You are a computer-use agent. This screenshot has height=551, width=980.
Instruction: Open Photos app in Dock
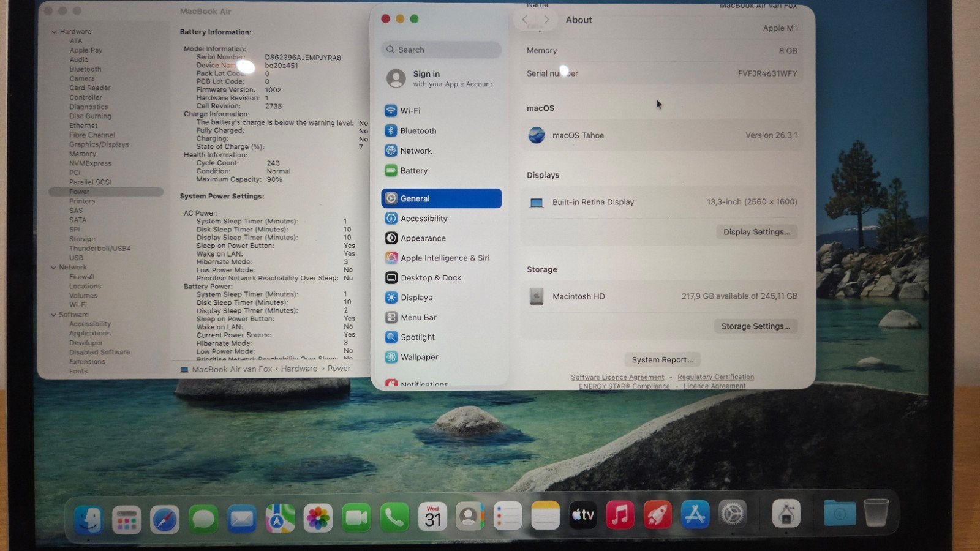coord(318,519)
